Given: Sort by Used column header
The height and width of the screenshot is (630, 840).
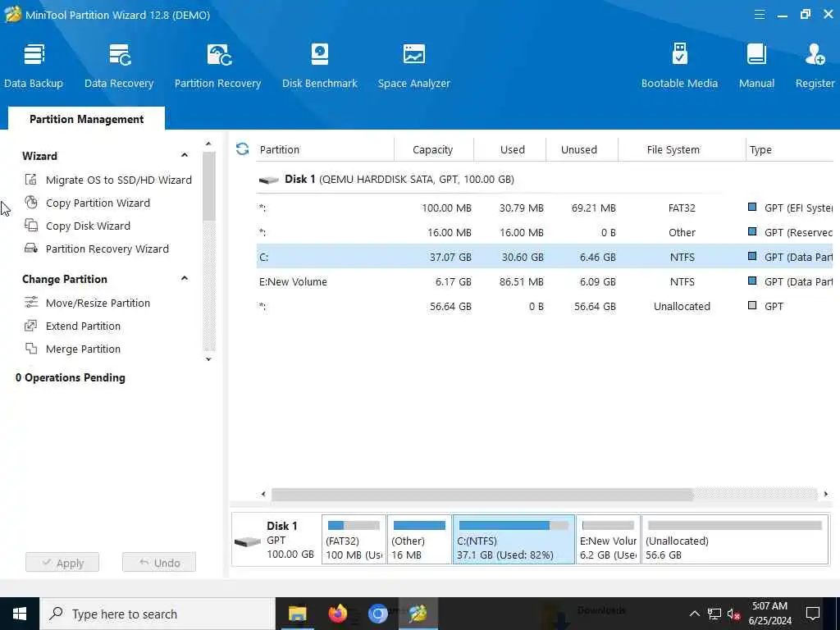Looking at the screenshot, I should tap(510, 149).
